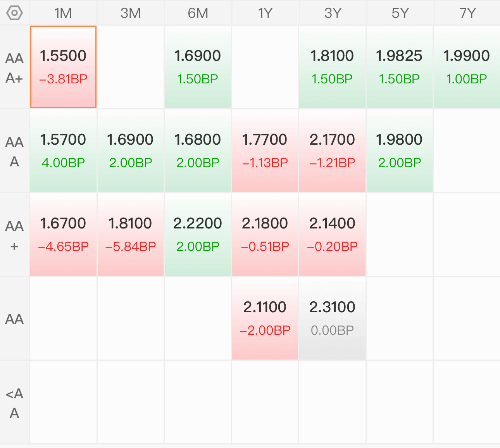
Task: Click the AA+ 3M cell 1.8100
Action: click(131, 235)
